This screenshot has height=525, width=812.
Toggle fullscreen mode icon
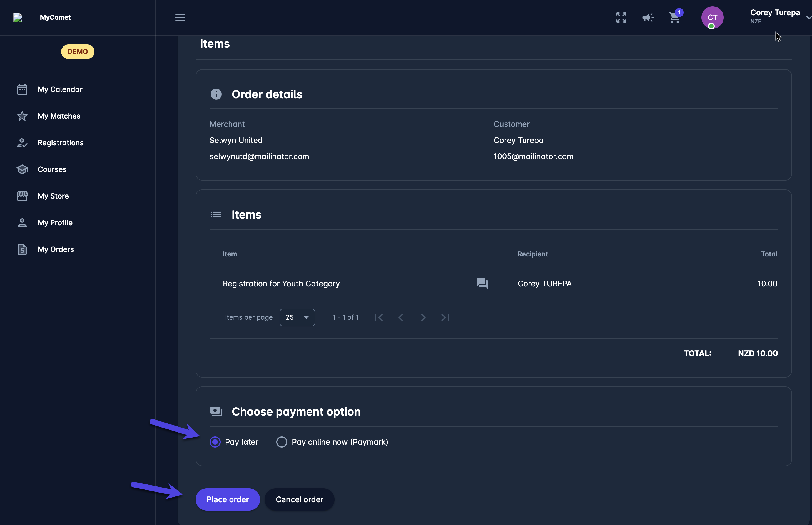[621, 17]
